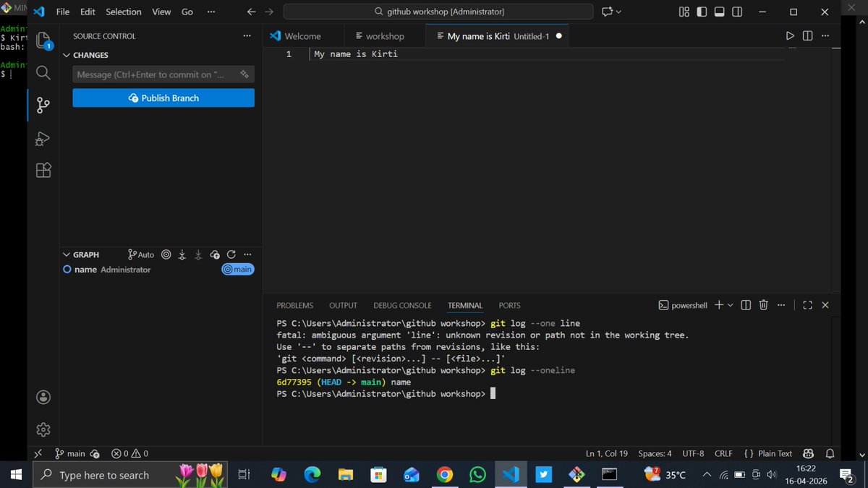Switch to the Problems panel tab
Image resolution: width=868 pixels, height=488 pixels.
pyautogui.click(x=294, y=305)
